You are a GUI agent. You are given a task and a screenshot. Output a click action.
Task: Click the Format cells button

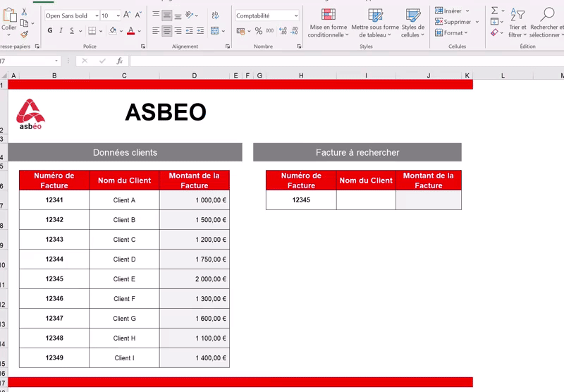(451, 32)
